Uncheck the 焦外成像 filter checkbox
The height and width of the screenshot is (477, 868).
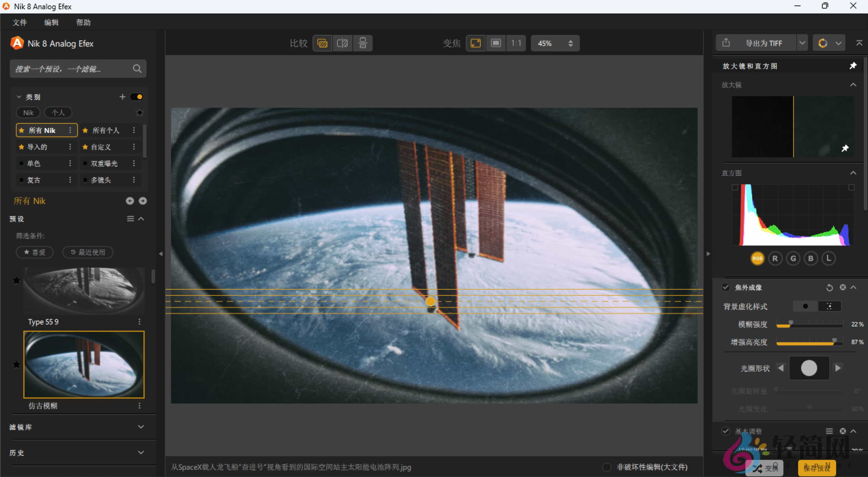point(725,287)
